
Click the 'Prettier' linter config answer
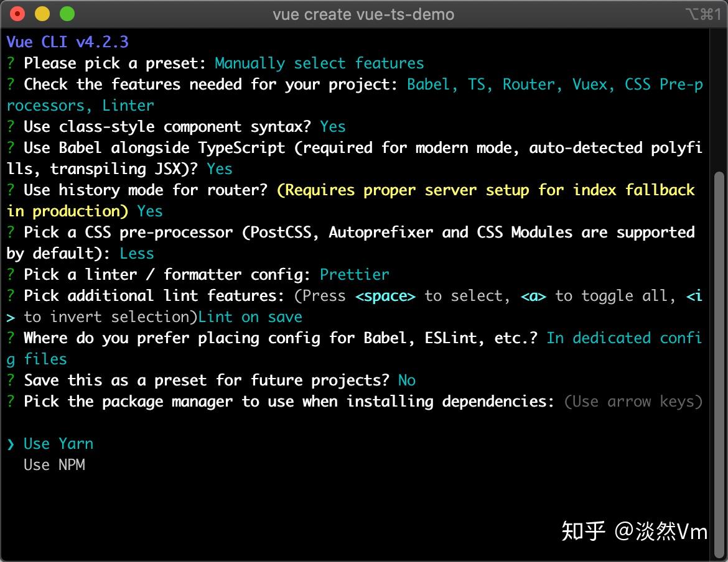[x=354, y=275]
